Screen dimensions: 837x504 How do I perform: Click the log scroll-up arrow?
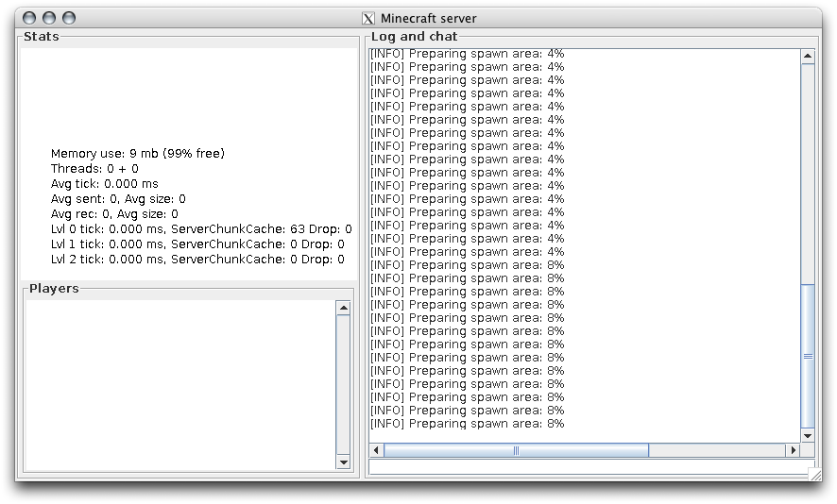pyautogui.click(x=808, y=56)
